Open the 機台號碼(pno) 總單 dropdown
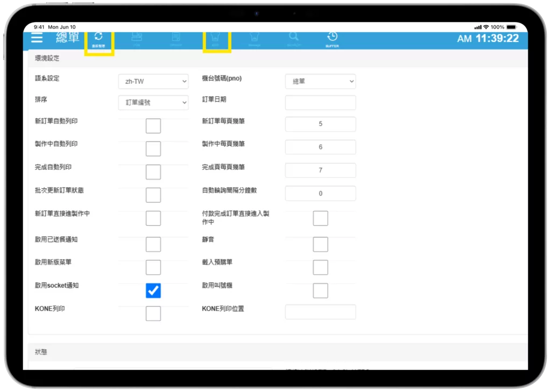 [x=321, y=82]
